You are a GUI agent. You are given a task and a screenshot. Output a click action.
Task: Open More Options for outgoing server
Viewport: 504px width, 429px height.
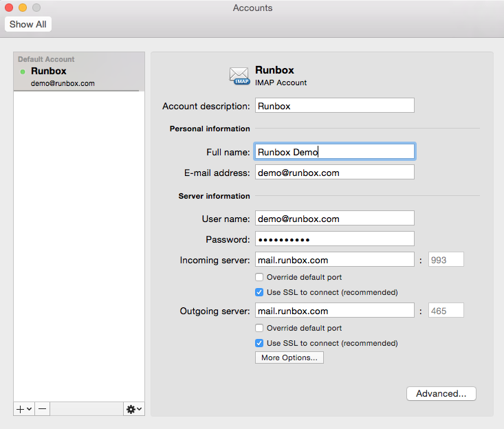tap(289, 357)
